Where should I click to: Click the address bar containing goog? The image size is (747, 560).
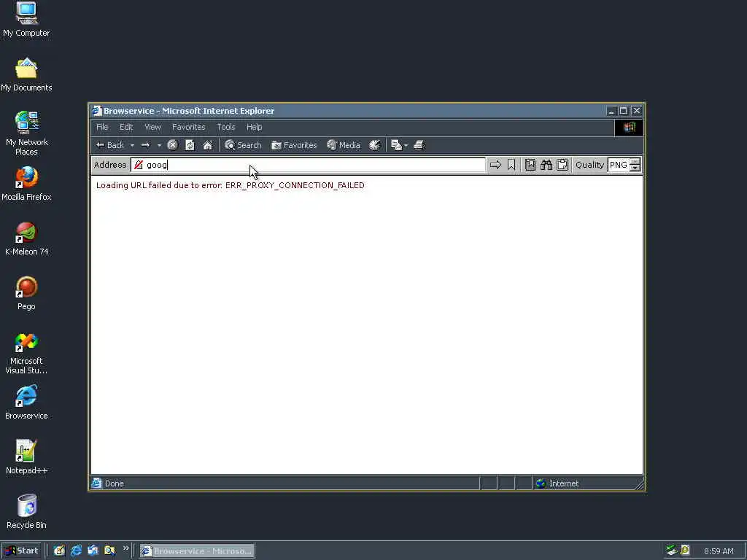(309, 165)
